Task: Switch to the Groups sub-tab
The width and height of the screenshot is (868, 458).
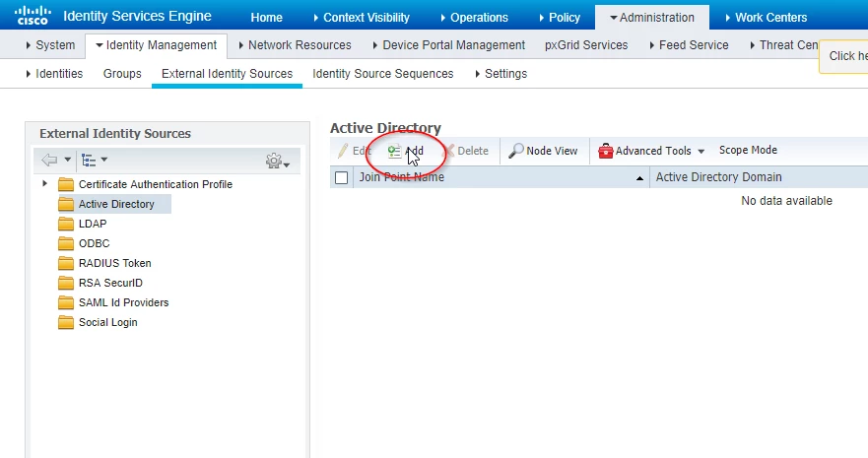Action: 122,74
